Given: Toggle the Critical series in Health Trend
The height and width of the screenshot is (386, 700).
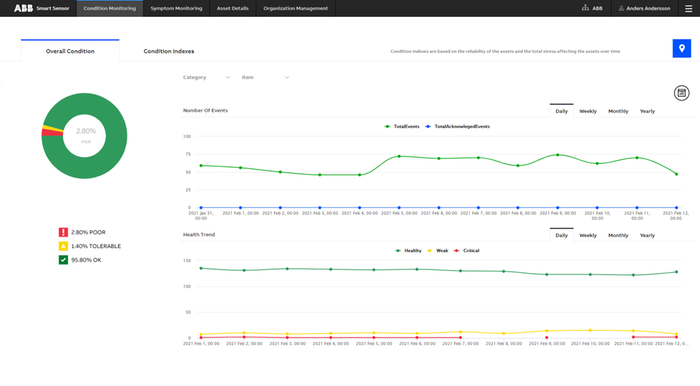Looking at the screenshot, I should pyautogui.click(x=467, y=250).
